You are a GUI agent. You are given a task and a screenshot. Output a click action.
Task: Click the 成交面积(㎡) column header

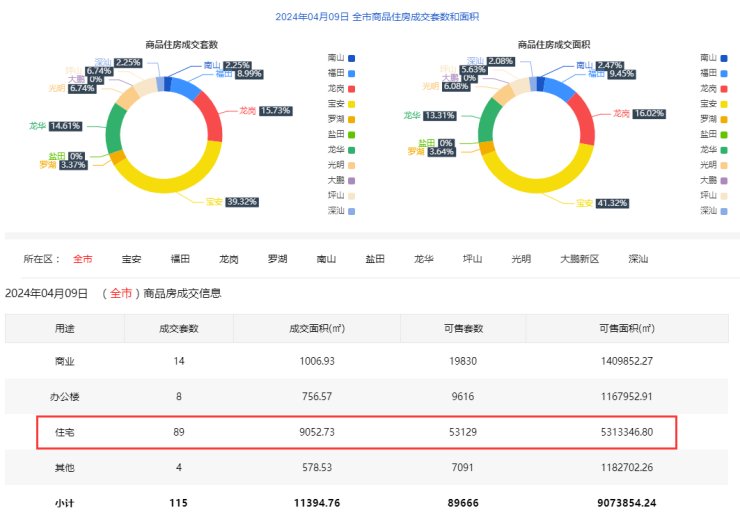click(316, 328)
